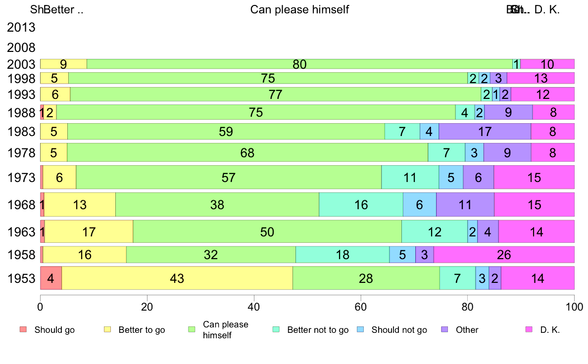Click the teal Better not to go swatch

[276, 329]
